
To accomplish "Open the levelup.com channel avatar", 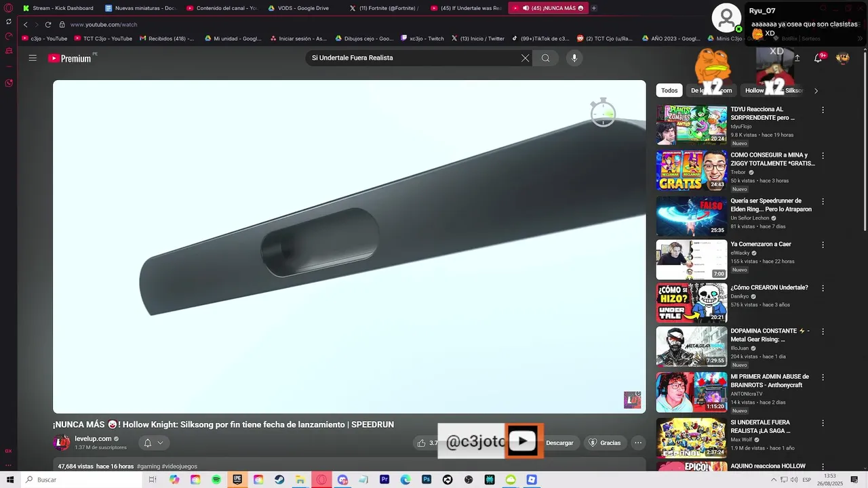I will (61, 443).
